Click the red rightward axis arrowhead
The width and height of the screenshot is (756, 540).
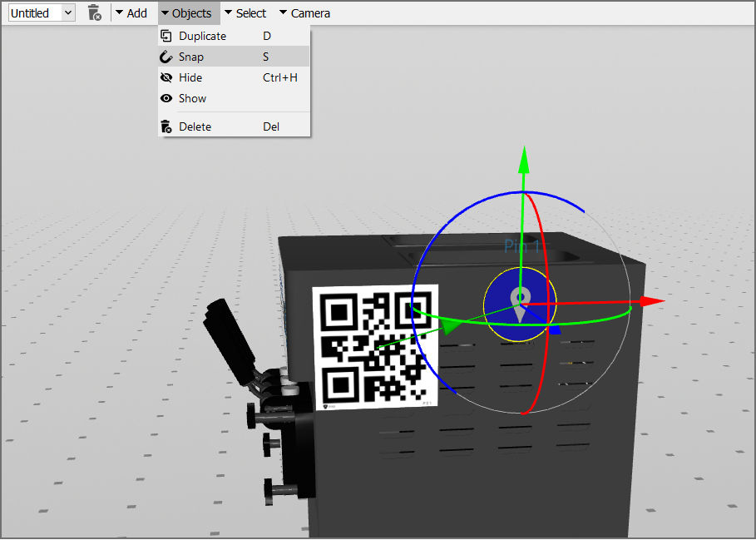pos(651,301)
